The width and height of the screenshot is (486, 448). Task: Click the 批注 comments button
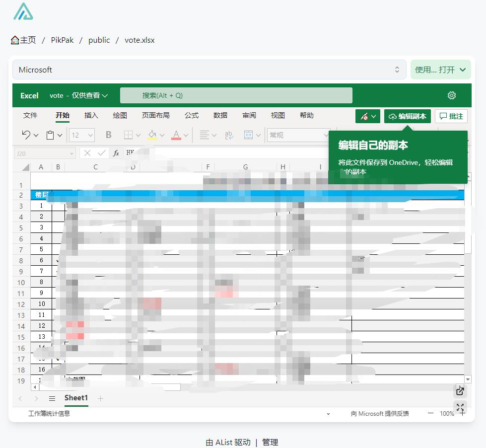click(x=451, y=115)
